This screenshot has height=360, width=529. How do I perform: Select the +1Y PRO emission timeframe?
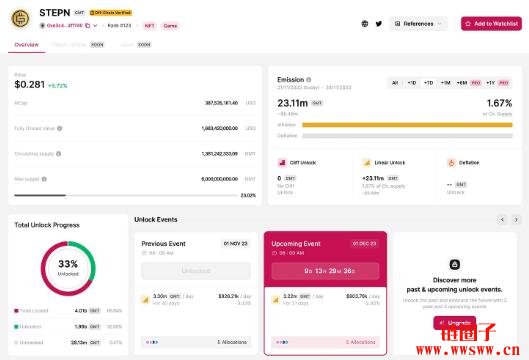coord(497,83)
